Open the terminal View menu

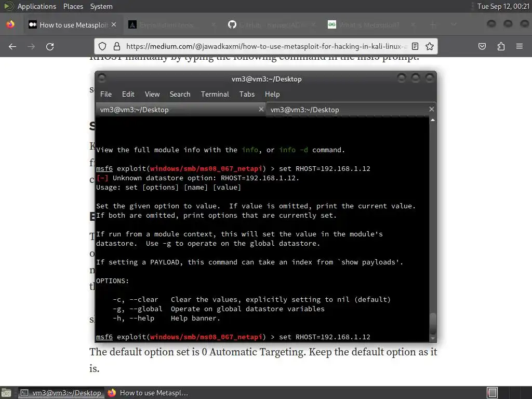coord(152,95)
